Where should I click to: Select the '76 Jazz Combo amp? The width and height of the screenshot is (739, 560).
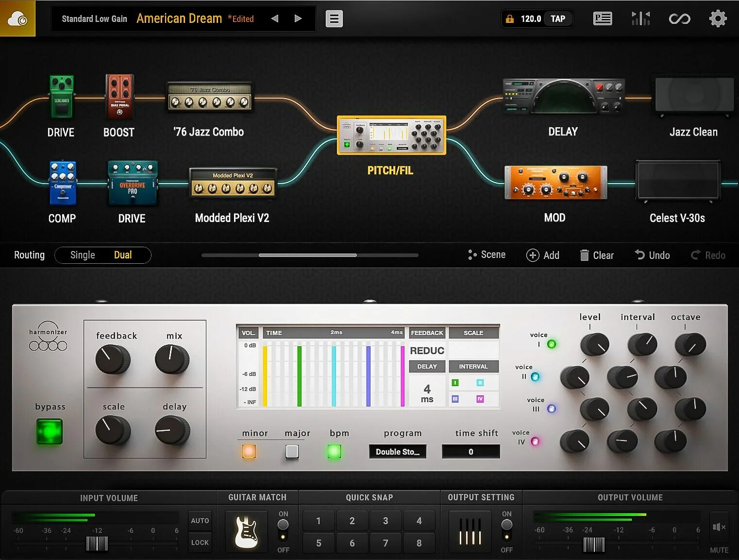coord(209,97)
